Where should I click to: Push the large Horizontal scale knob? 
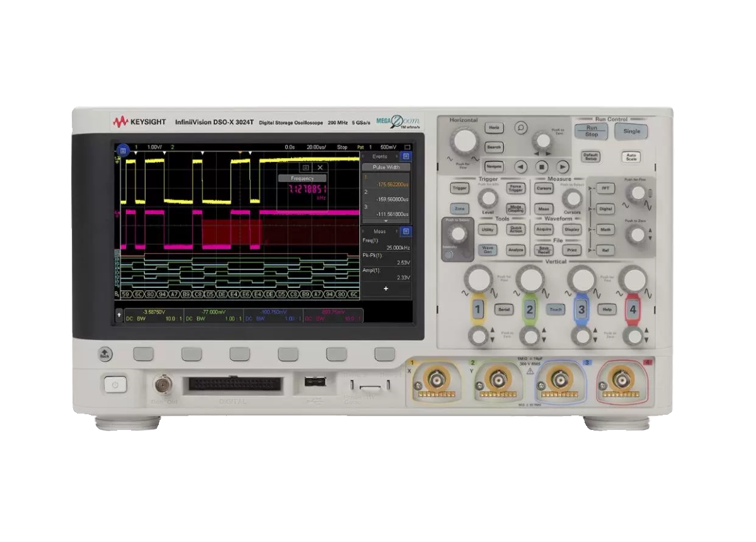(x=464, y=141)
